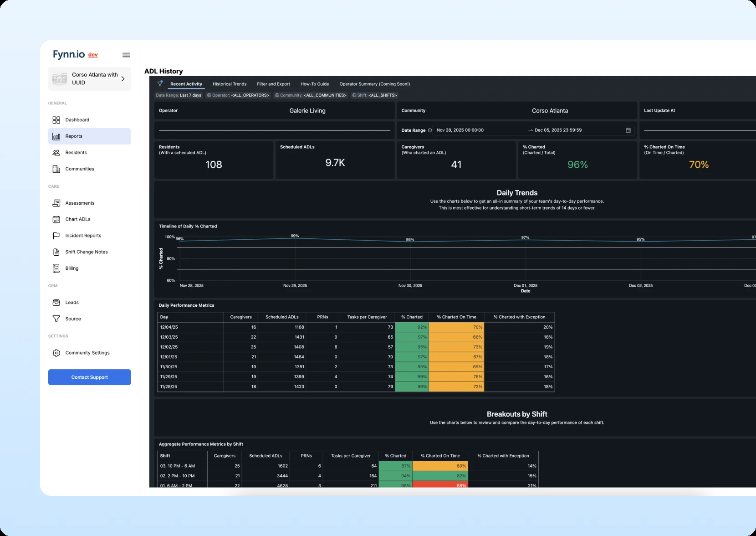756x536 pixels.
Task: Switch to the Recent Activity tab
Action: tap(186, 84)
